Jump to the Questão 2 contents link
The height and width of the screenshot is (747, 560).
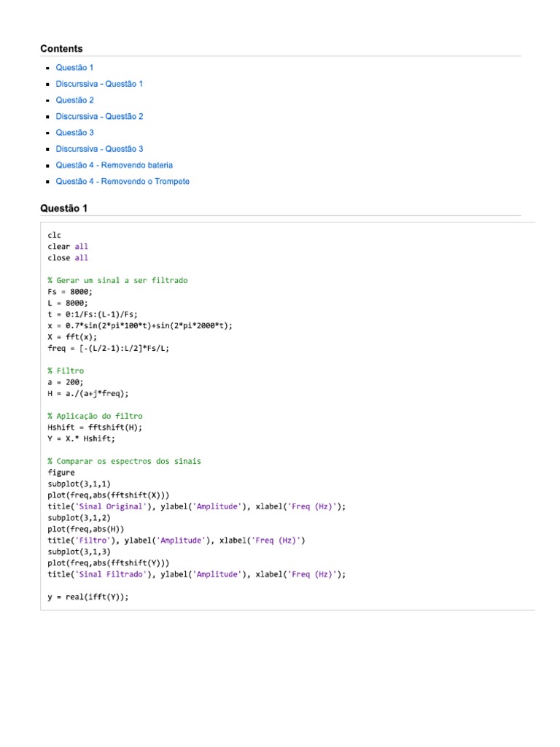[74, 100]
